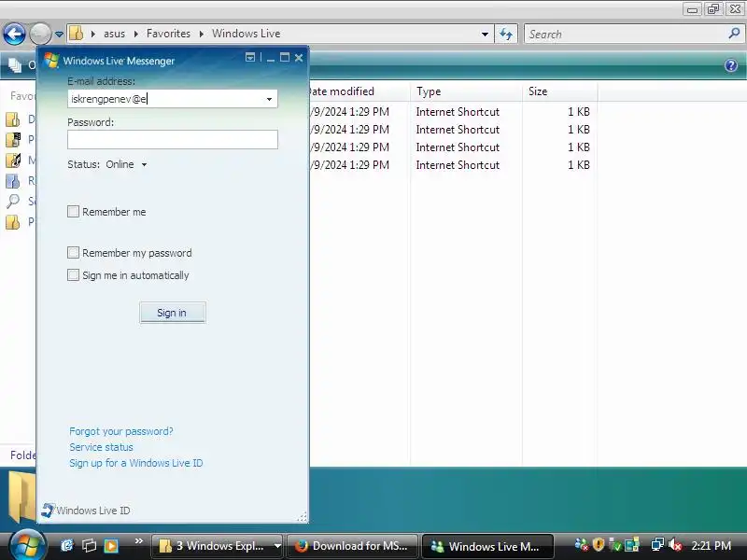The image size is (747, 560).
Task: Click Messenger show menu icon in title bar
Action: (x=250, y=57)
